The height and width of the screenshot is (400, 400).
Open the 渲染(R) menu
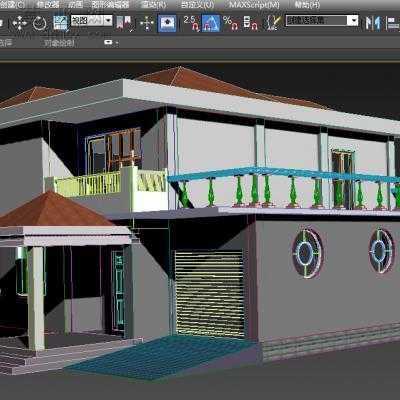point(154,5)
